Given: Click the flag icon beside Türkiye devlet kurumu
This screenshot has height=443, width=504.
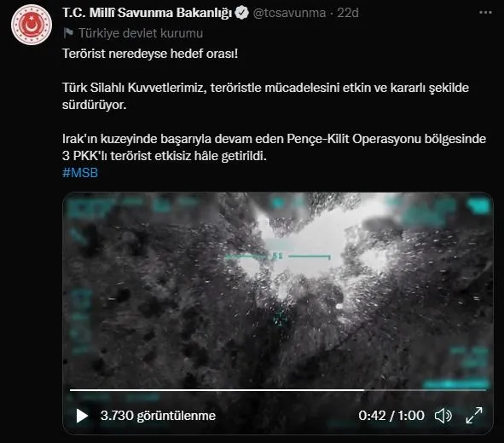Looking at the screenshot, I should coord(68,33).
